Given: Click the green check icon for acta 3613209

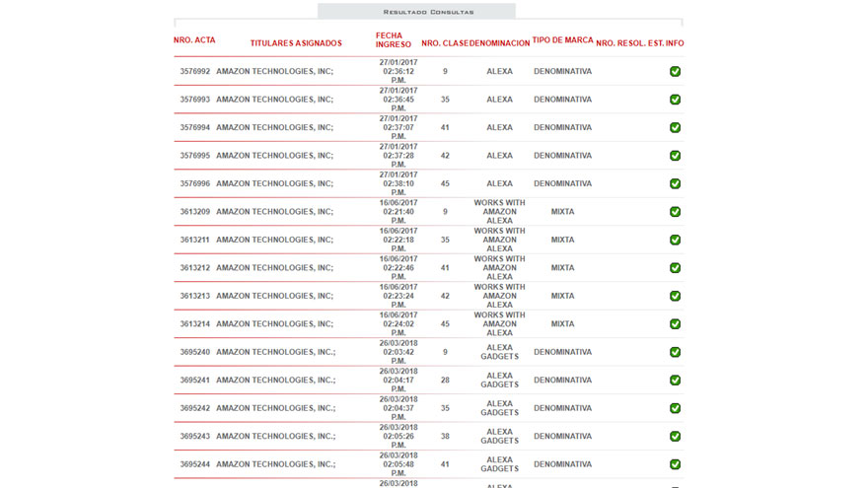Looking at the screenshot, I should pyautogui.click(x=675, y=212).
